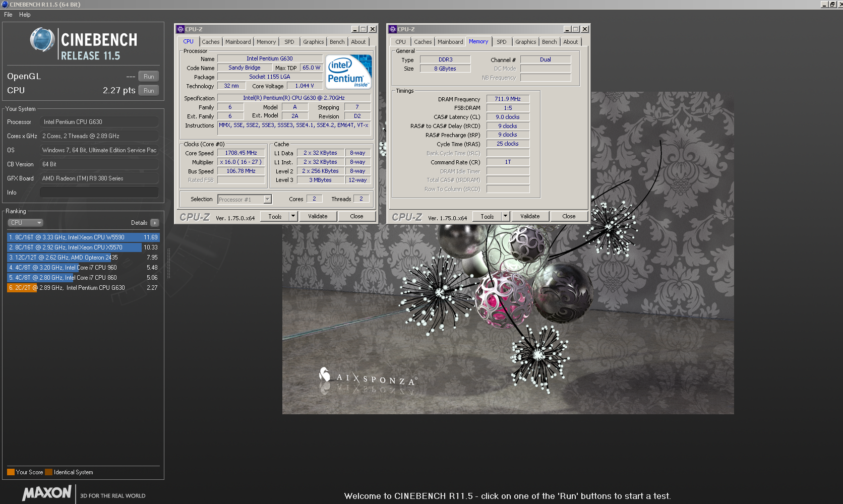Screen dimensions: 843x504
Task: Click Validate in the left CPU-Z window
Action: [x=318, y=216]
